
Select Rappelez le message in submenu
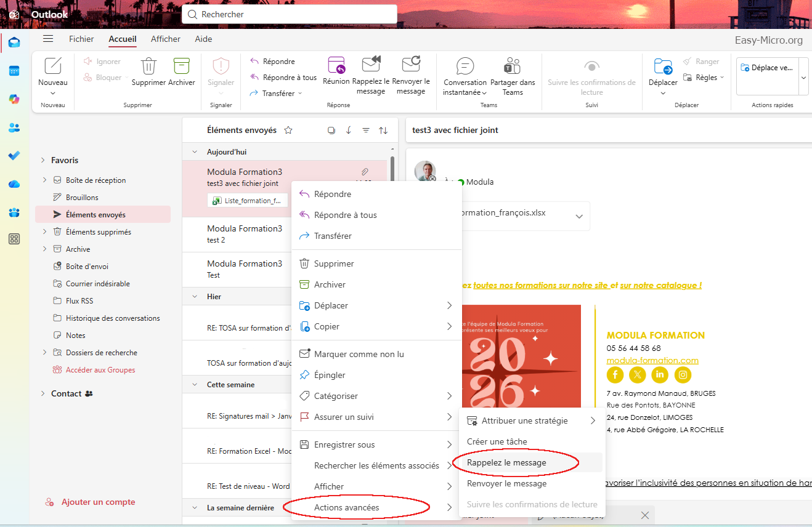506,462
